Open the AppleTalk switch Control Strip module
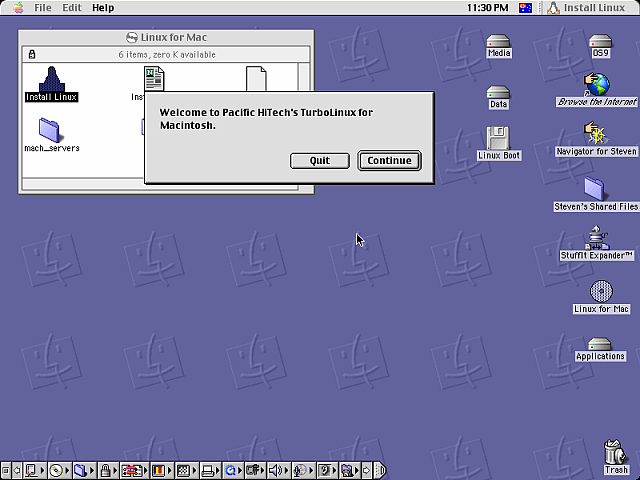The width and height of the screenshot is (640, 480). 35,471
